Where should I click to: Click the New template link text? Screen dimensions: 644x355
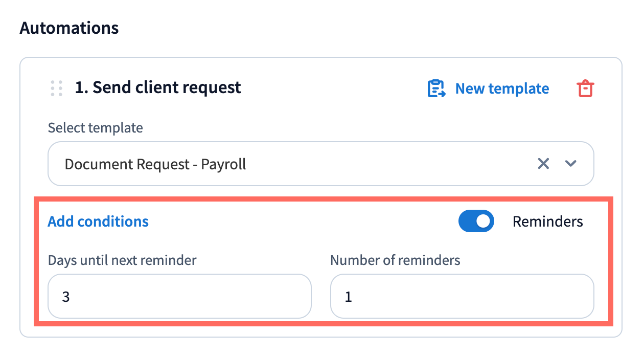(x=502, y=88)
